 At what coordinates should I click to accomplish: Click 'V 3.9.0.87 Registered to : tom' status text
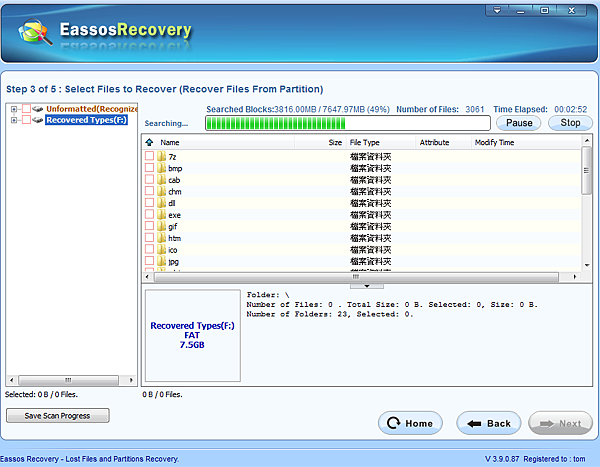[x=535, y=459]
